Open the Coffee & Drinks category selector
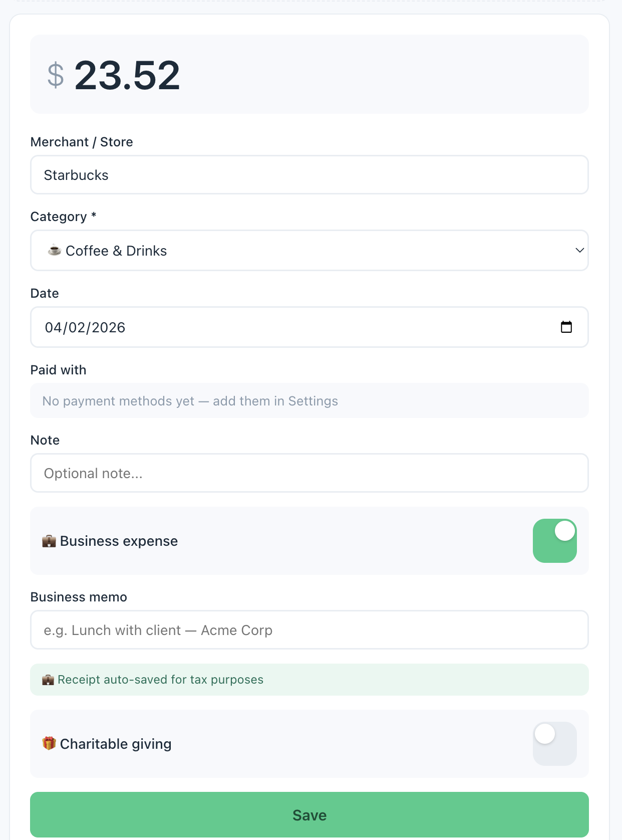 click(300, 251)
